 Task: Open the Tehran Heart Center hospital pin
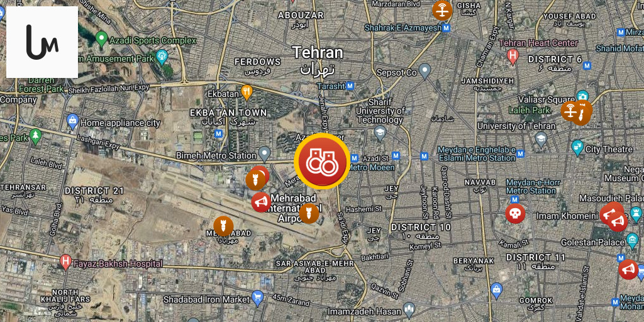coord(513,57)
